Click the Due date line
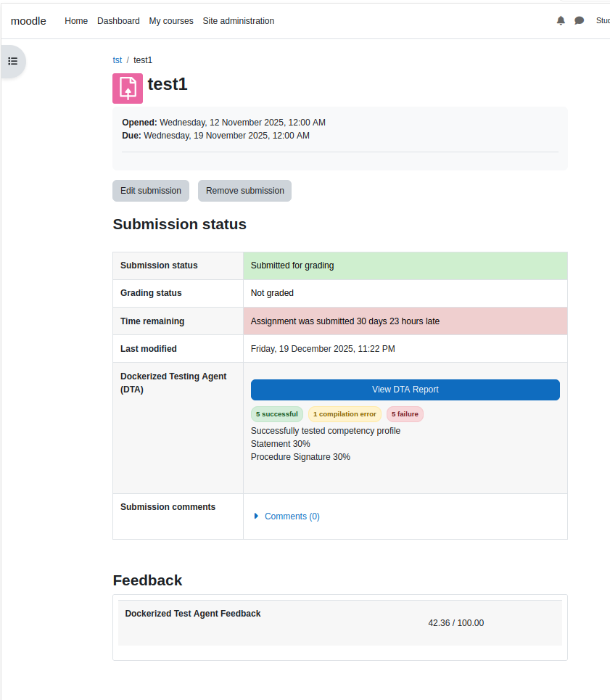 [x=215, y=135]
